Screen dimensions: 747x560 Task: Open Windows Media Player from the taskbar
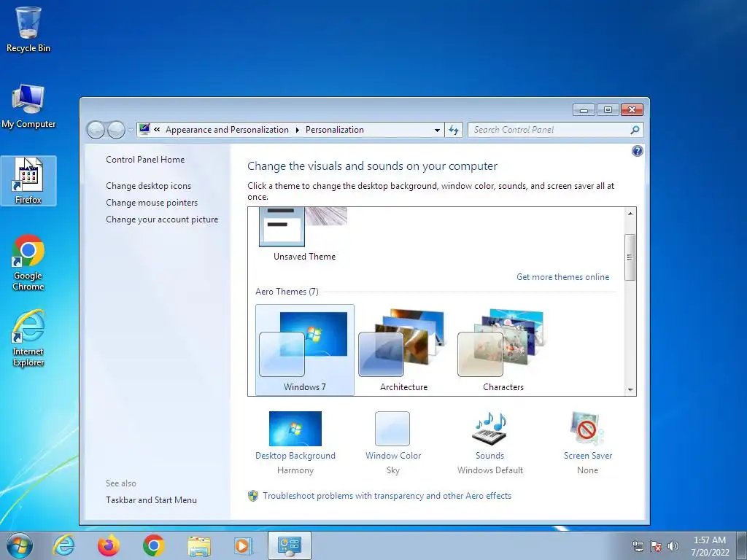(x=244, y=545)
